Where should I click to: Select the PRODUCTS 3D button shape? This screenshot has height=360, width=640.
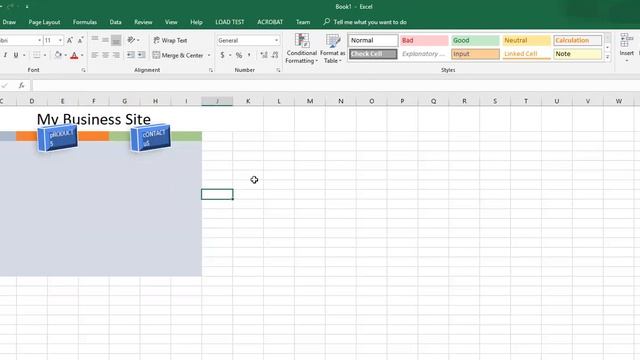pyautogui.click(x=58, y=138)
